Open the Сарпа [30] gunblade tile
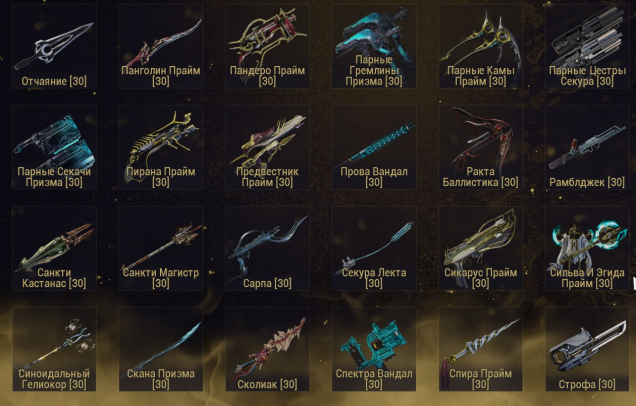 267,249
